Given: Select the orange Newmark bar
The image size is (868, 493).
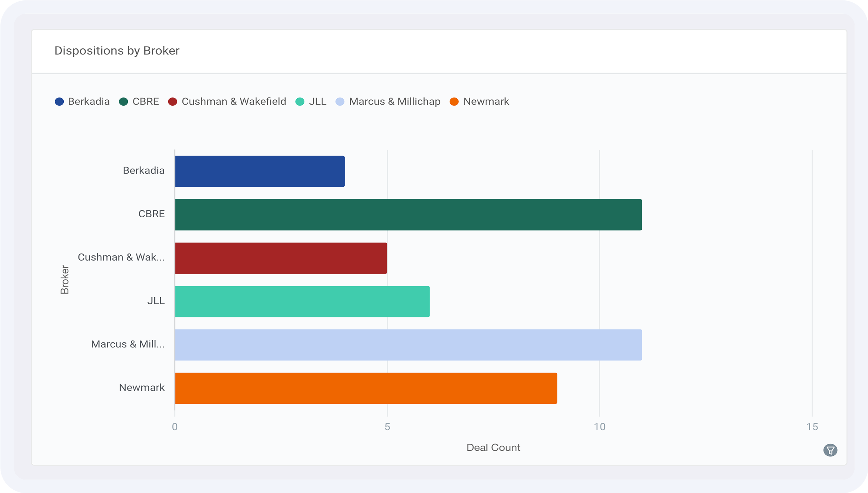Looking at the screenshot, I should click(366, 388).
